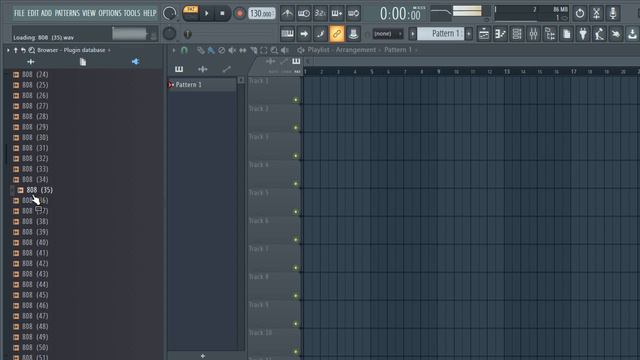640x360 pixels.
Task: Adjust the master pitch knob
Action: (x=169, y=33)
